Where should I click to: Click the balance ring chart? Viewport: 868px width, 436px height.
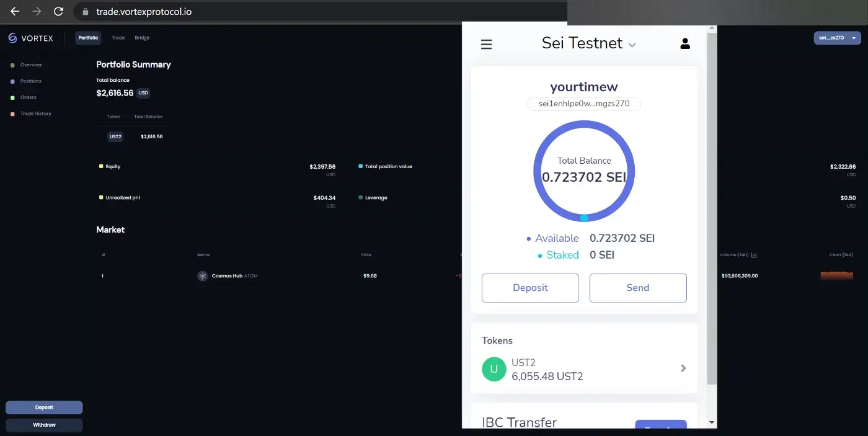(x=584, y=171)
